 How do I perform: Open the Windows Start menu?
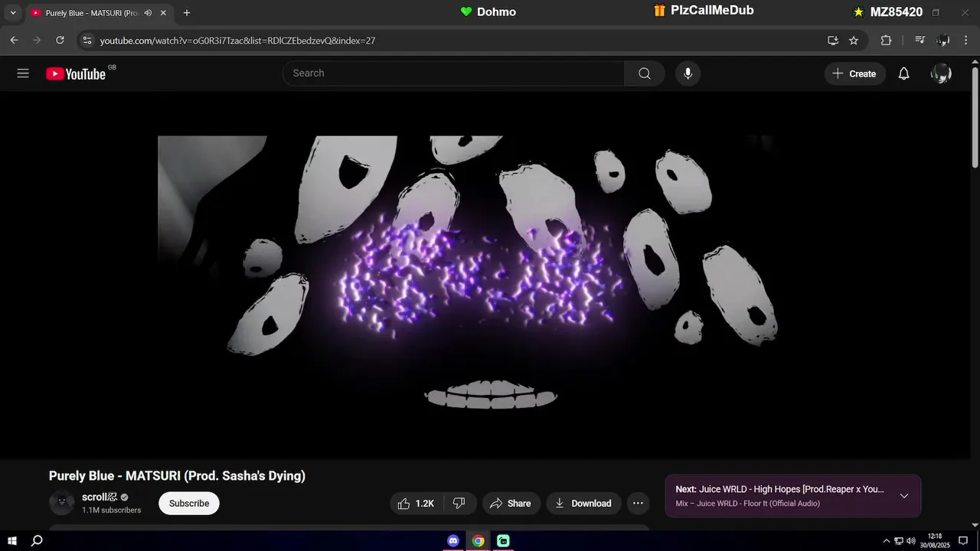click(x=12, y=540)
